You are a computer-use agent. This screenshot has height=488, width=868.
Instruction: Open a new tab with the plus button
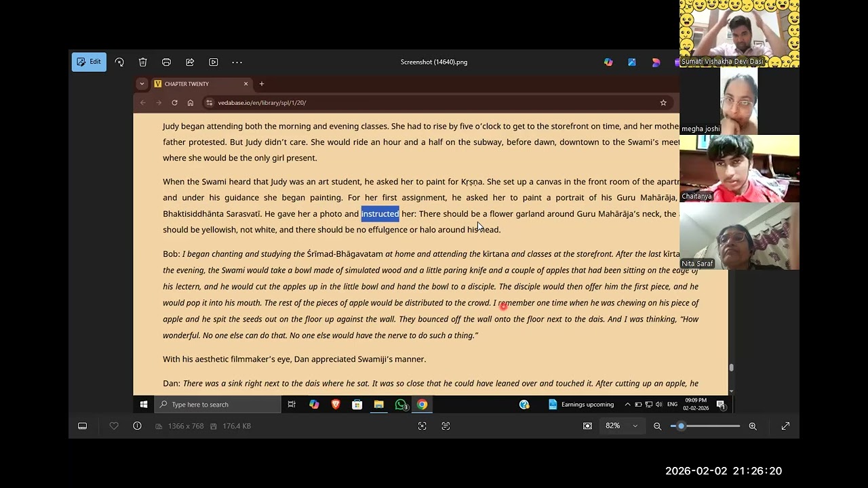tap(262, 84)
